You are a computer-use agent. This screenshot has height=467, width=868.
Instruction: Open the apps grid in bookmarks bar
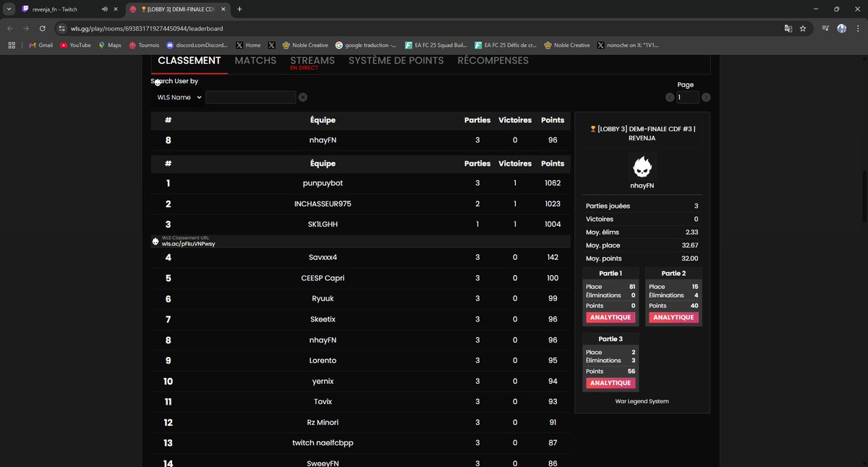(11, 45)
